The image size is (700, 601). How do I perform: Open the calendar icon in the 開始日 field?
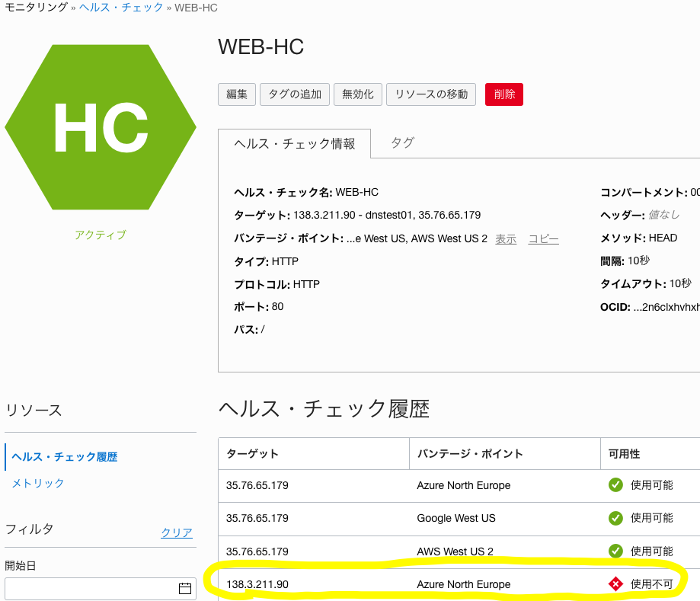(185, 589)
